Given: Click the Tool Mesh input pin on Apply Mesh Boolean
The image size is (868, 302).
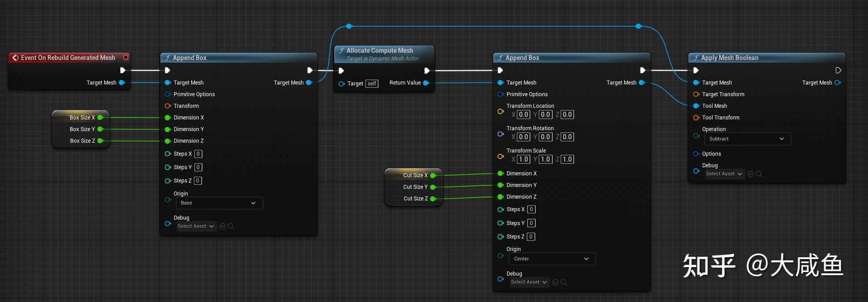Looking at the screenshot, I should (696, 106).
